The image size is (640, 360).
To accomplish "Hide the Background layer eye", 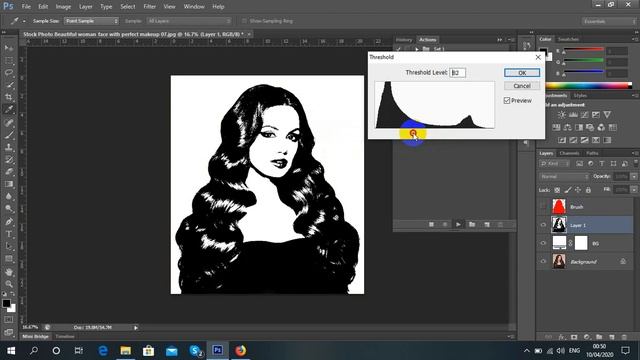I will 543,262.
